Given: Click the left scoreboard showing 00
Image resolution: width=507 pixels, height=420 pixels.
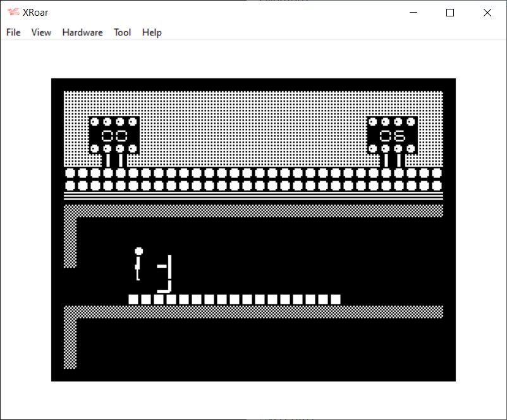Looking at the screenshot, I should click(114, 135).
